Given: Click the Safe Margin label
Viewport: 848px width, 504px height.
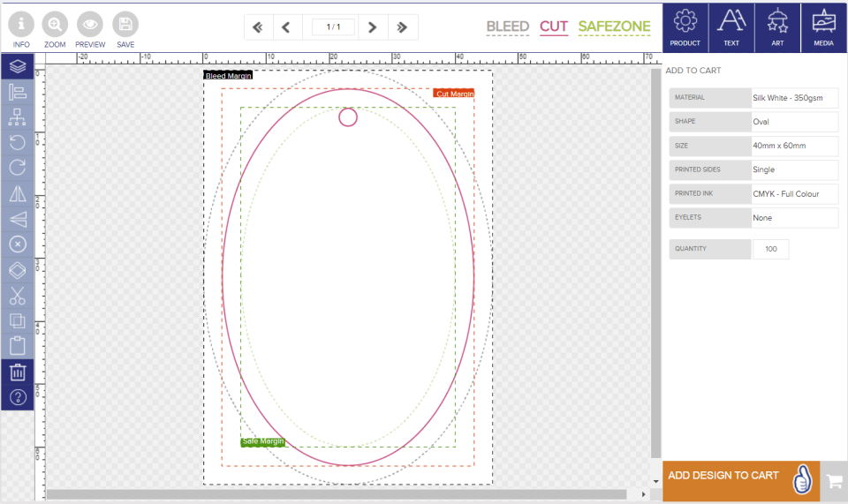Looking at the screenshot, I should (262, 442).
